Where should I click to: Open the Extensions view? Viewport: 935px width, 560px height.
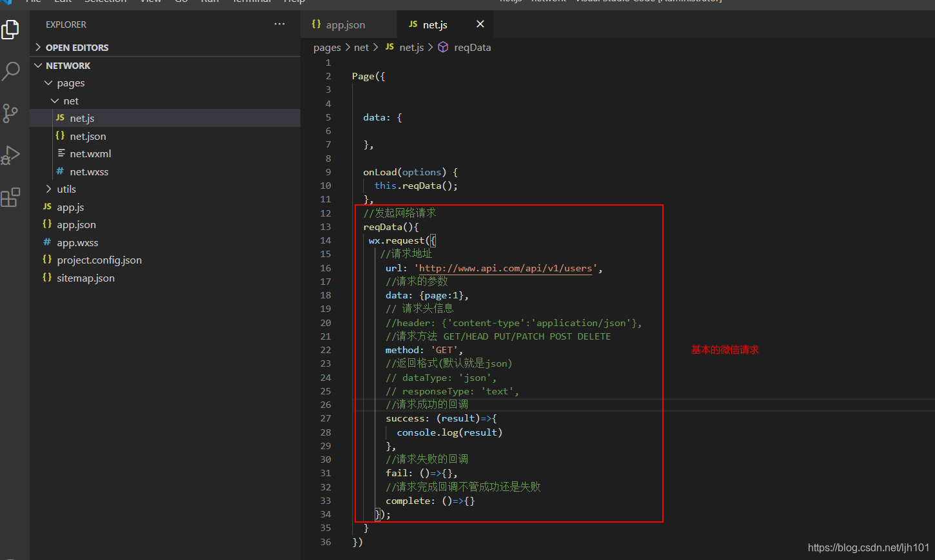[x=11, y=197]
